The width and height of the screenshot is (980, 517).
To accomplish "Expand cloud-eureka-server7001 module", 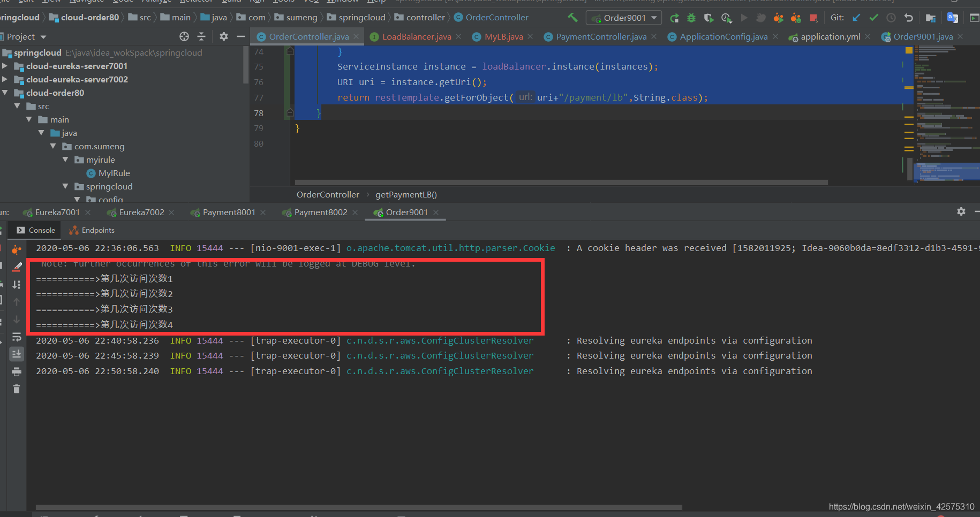I will pyautogui.click(x=5, y=66).
